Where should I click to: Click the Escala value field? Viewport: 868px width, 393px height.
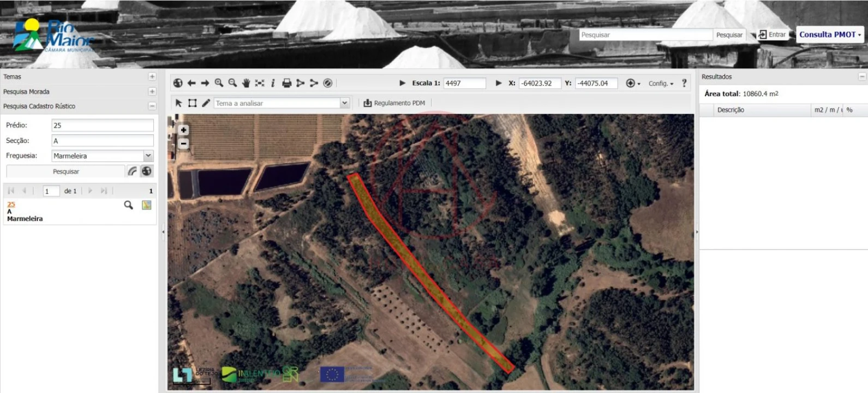pos(464,83)
